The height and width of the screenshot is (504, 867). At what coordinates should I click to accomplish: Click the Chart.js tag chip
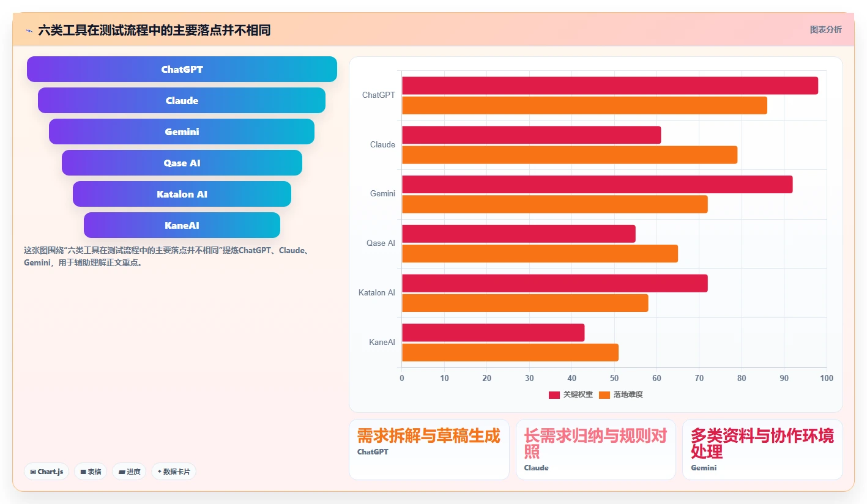click(47, 472)
